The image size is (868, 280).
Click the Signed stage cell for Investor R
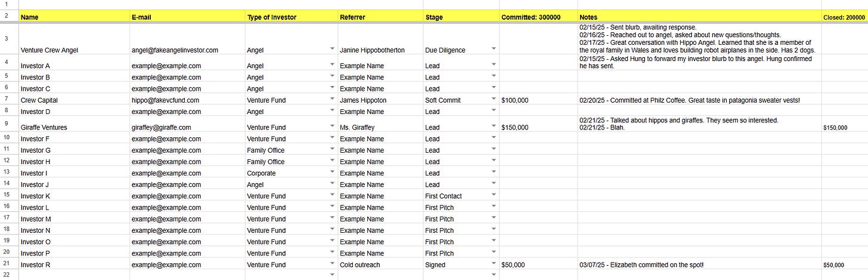click(461, 264)
